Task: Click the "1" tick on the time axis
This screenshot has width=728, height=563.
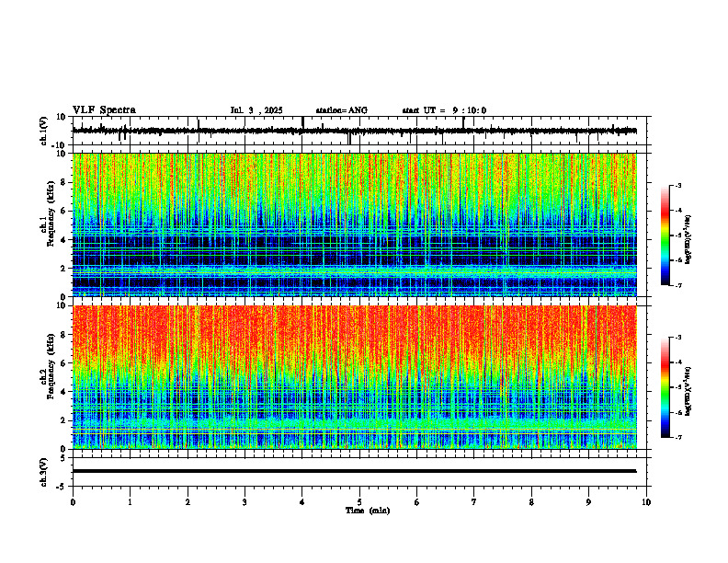Action: pos(130,502)
